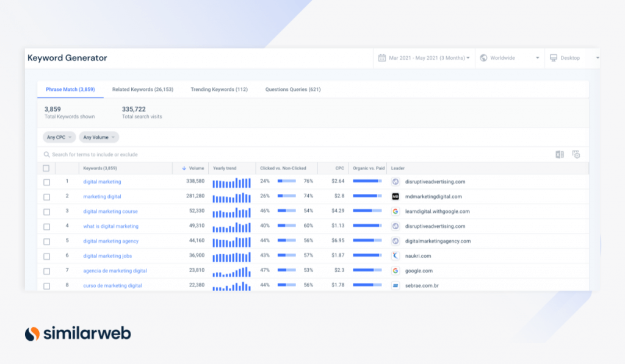The width and height of the screenshot is (625, 364).
Task: Click the Volume sort arrow icon
Action: pyautogui.click(x=184, y=168)
